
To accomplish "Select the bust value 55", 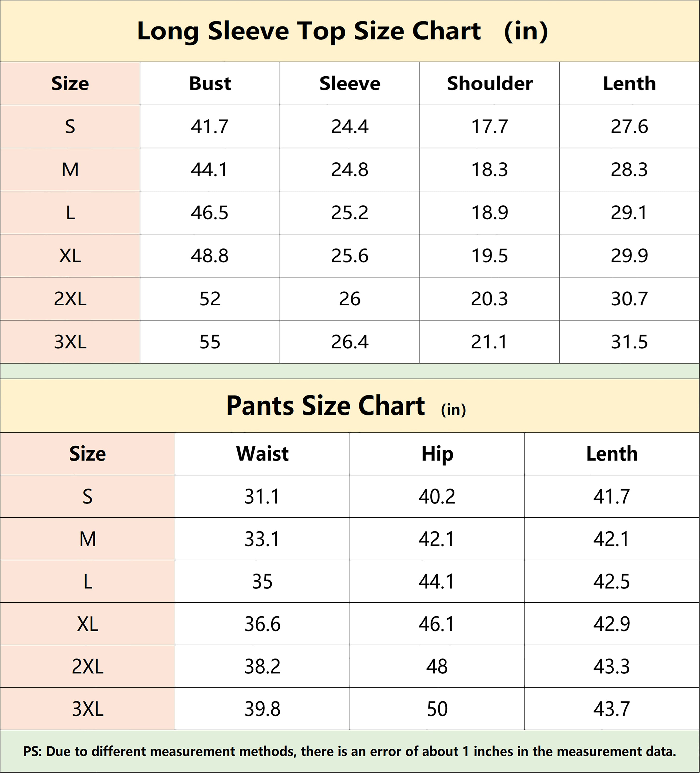I will (x=210, y=342).
